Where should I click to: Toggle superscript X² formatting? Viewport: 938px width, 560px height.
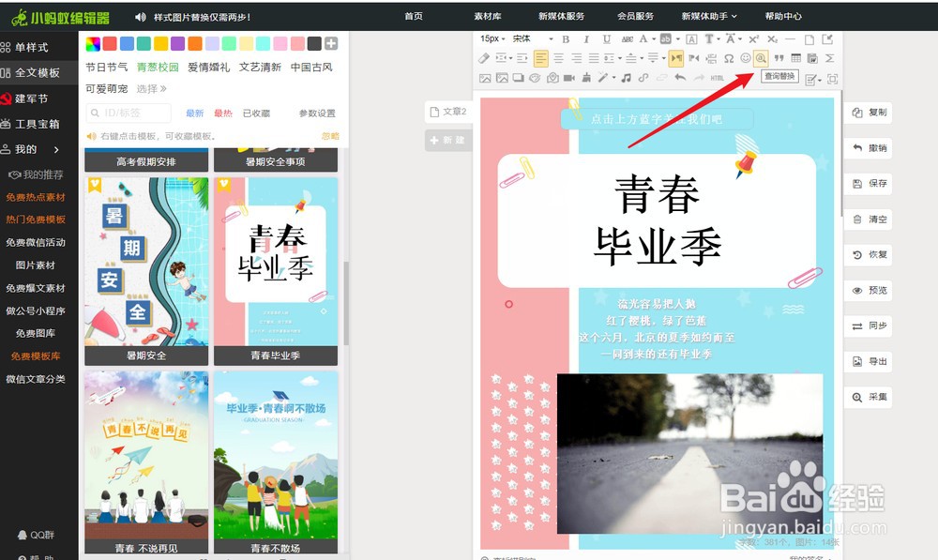click(x=754, y=39)
